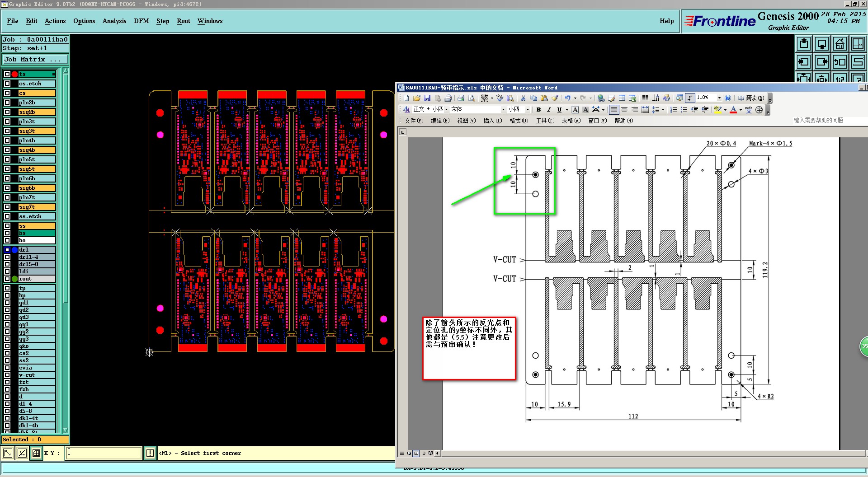Click the 阅读(R) reading button in Word
The height and width of the screenshot is (477, 868).
point(751,98)
